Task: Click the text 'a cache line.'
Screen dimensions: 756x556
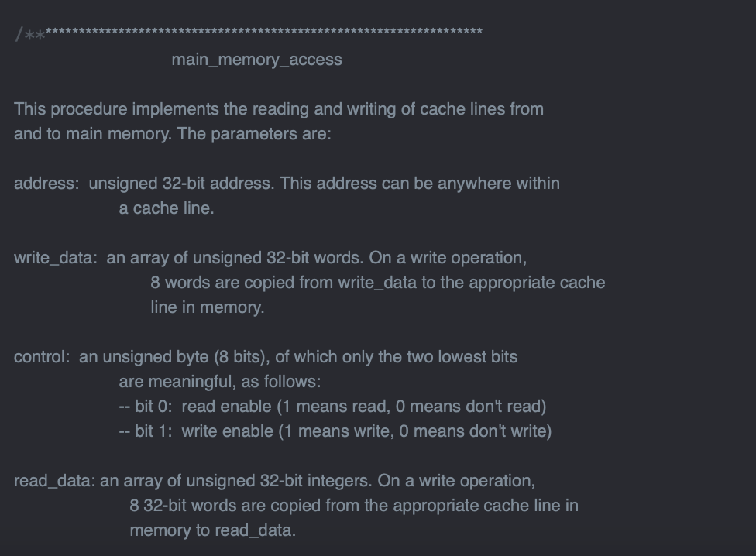Action: click(x=167, y=208)
